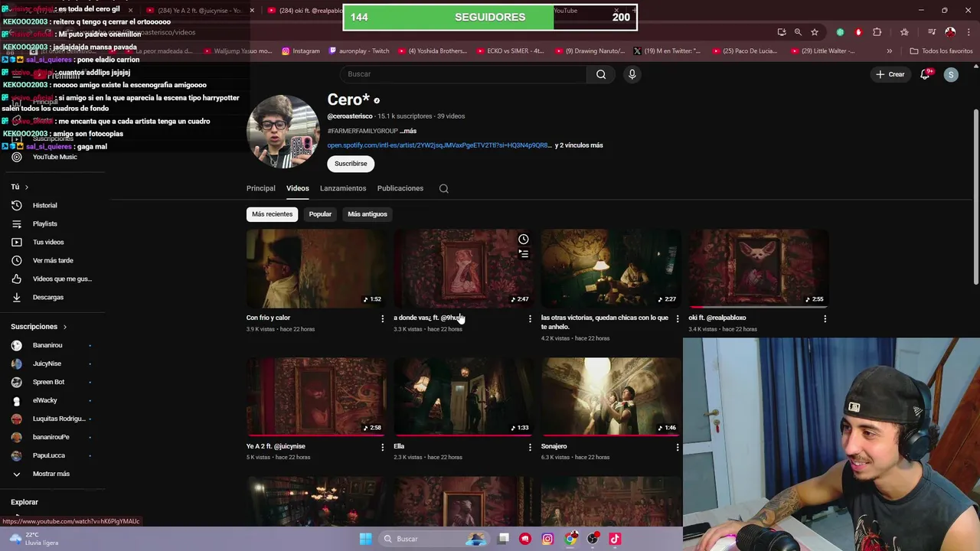Open Task View on the taskbar
The width and height of the screenshot is (980, 551).
(x=503, y=539)
